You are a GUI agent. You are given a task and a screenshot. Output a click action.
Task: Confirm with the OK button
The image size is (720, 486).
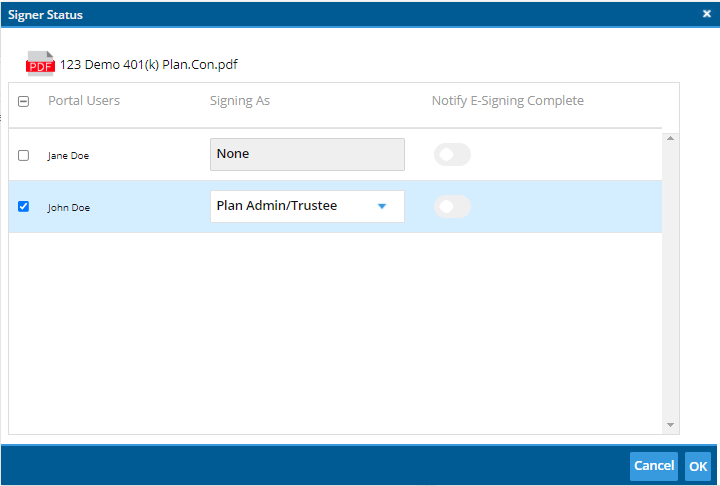(x=698, y=466)
